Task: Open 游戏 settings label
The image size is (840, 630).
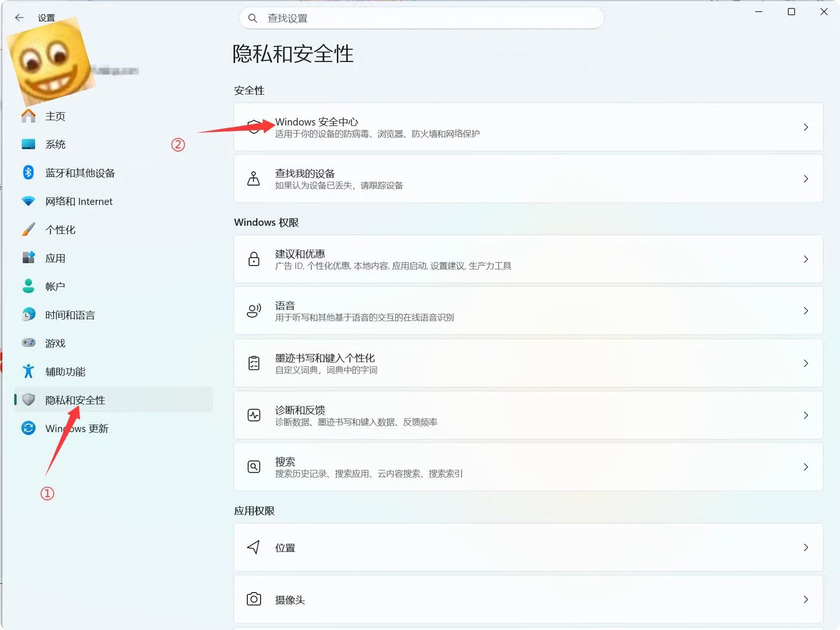Action: 55,343
